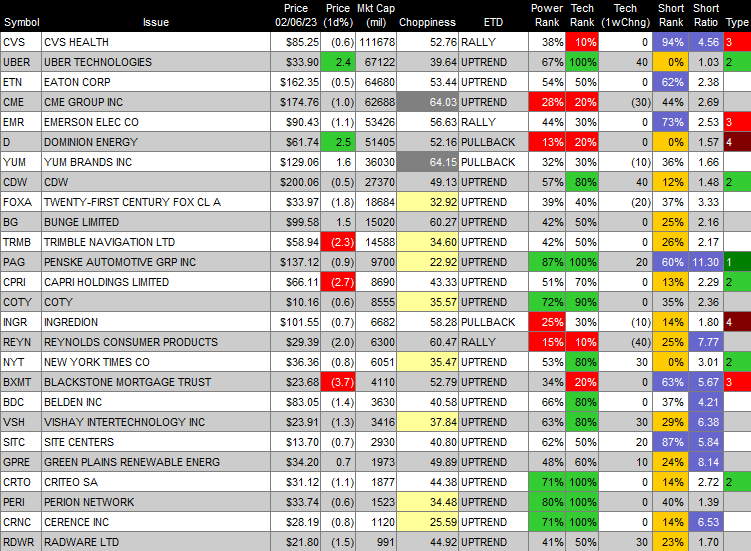Click the Choppiness column header
The height and width of the screenshot is (551, 751).
tap(427, 22)
